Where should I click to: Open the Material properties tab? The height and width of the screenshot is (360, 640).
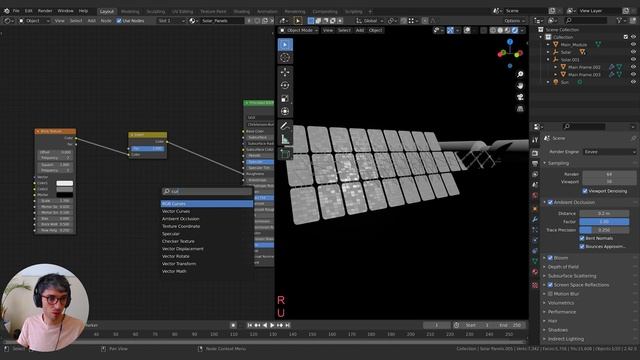[x=535, y=272]
